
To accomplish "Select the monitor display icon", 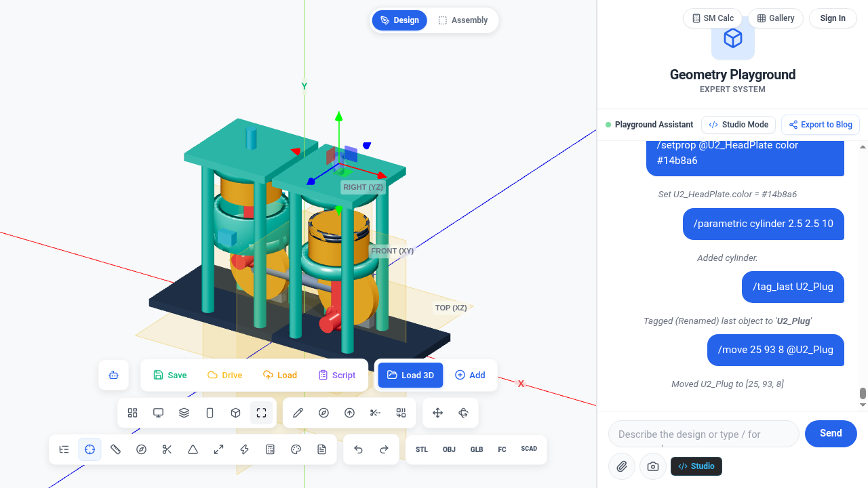I will click(159, 413).
